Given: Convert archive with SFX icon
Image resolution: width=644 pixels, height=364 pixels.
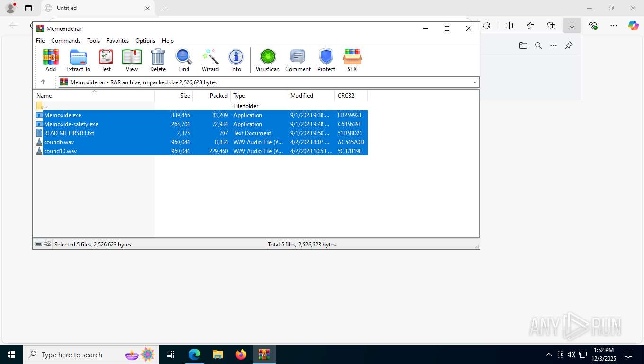Looking at the screenshot, I should (x=352, y=60).
